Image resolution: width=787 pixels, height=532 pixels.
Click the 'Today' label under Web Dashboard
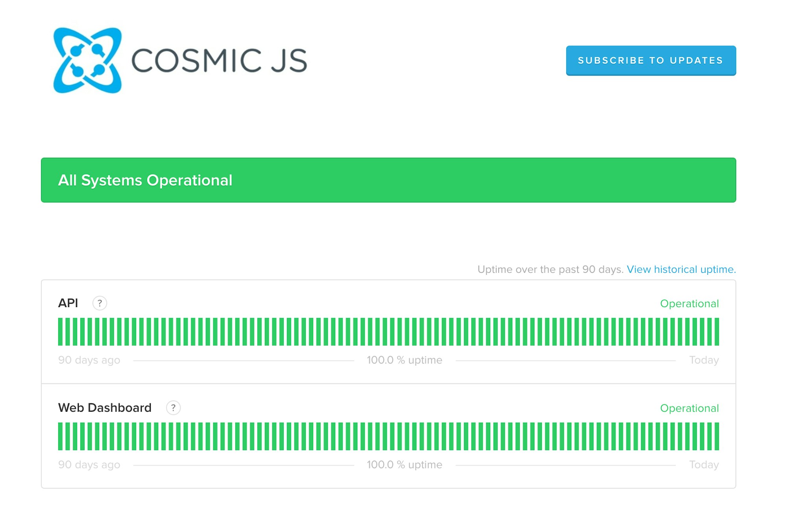tap(704, 465)
